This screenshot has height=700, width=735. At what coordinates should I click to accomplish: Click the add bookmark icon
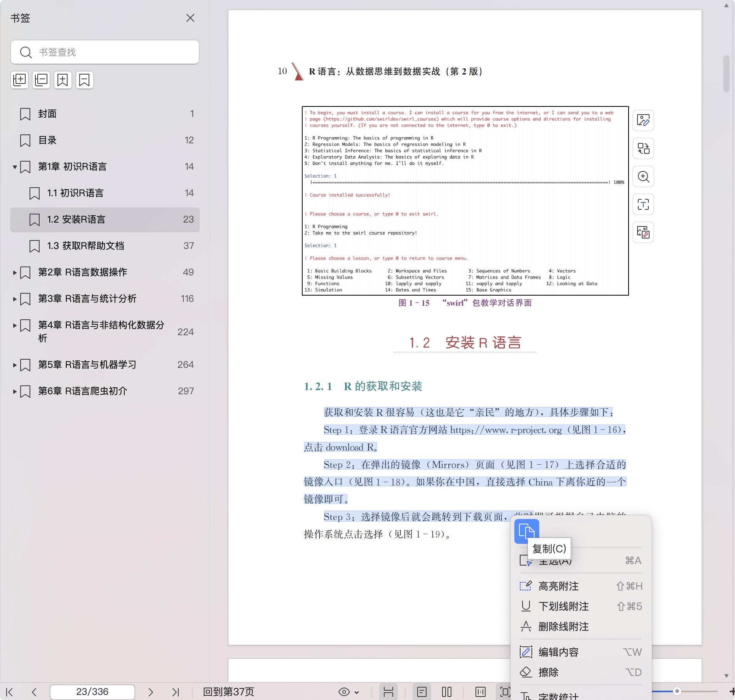click(63, 80)
